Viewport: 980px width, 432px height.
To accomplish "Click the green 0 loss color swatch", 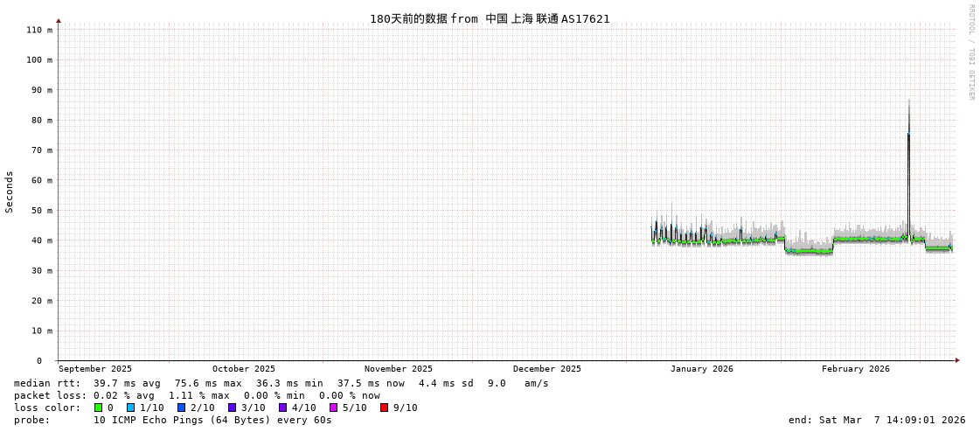I will [98, 408].
